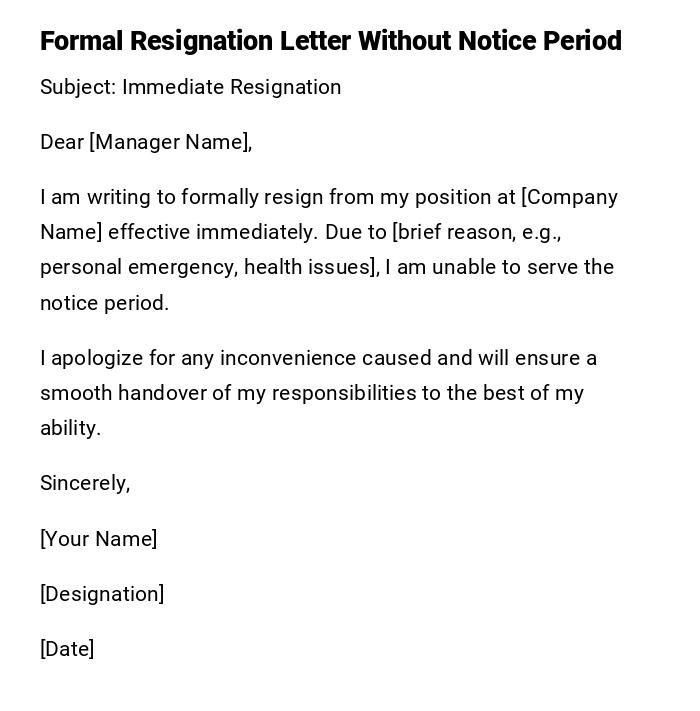Click the 'Immediate Resignation' subject text

point(232,87)
